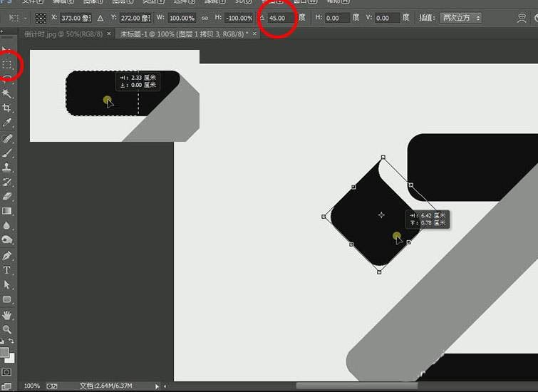Select the Pen tool
538x392 pixels.
pos(7,255)
